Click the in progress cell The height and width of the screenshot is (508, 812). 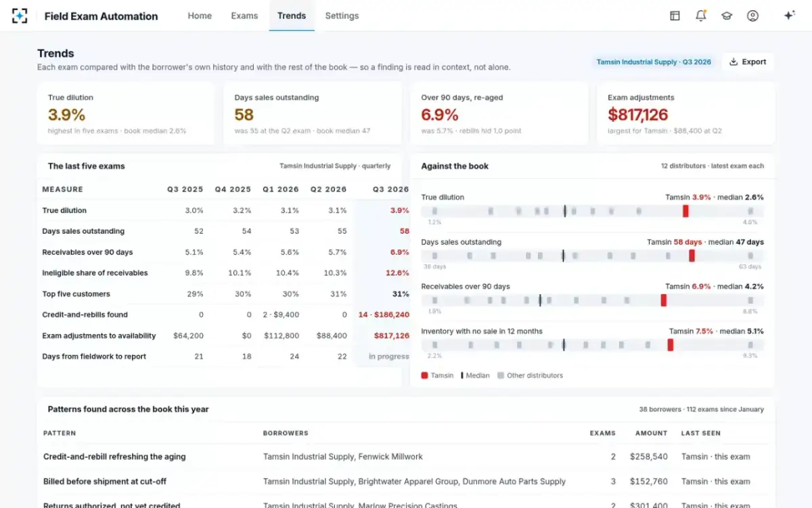[x=389, y=357]
